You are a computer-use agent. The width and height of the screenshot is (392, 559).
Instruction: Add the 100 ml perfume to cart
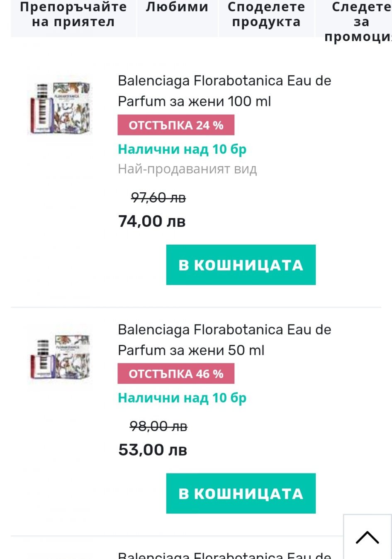(241, 265)
